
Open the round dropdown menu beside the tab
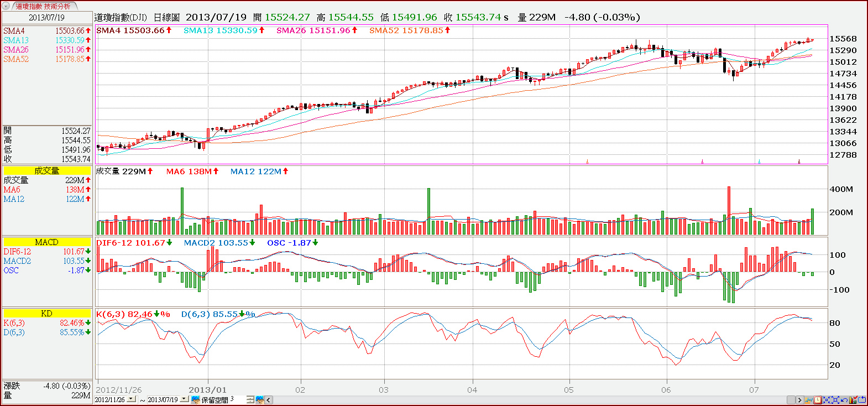[x=7, y=6]
